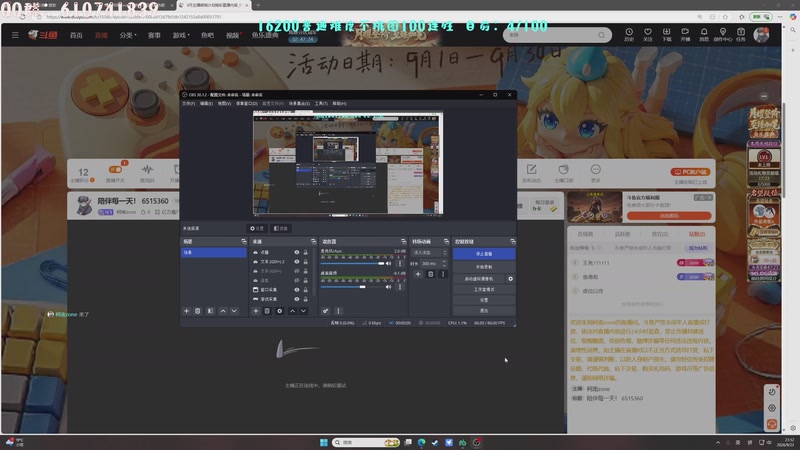Screen dimensions: 800x450
Task: Delete selected source with trash icon in OBS
Action: click(267, 311)
